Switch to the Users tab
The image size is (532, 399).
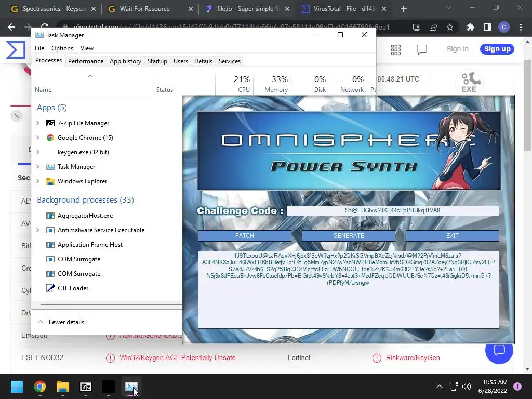pyautogui.click(x=180, y=61)
